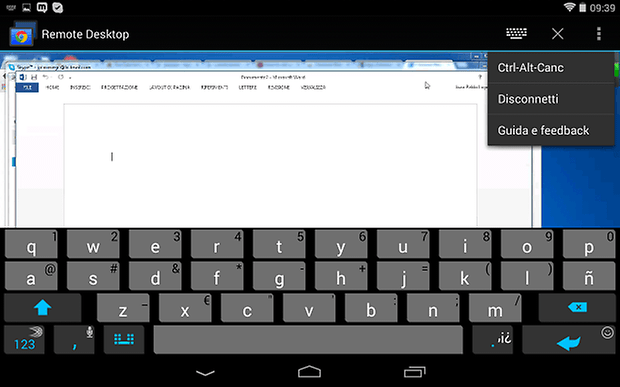Tap the f key
This screenshot has height=387, width=620.
217,276
